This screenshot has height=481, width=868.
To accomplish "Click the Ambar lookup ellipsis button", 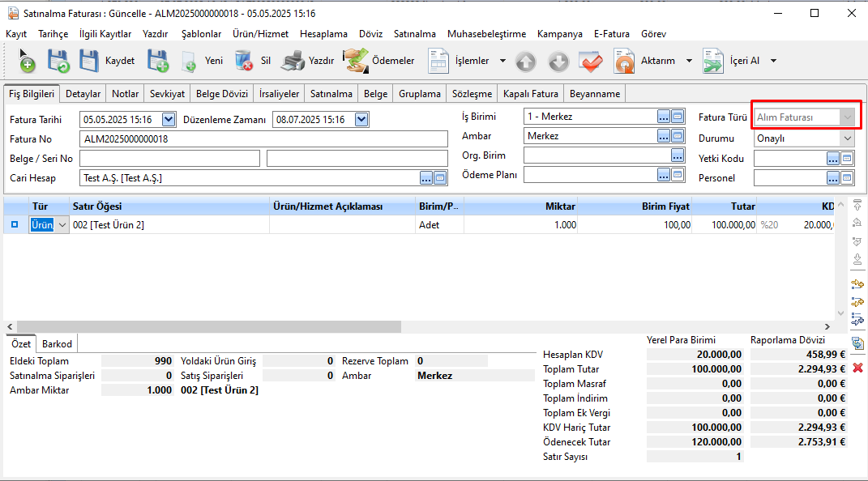I will pyautogui.click(x=664, y=136).
